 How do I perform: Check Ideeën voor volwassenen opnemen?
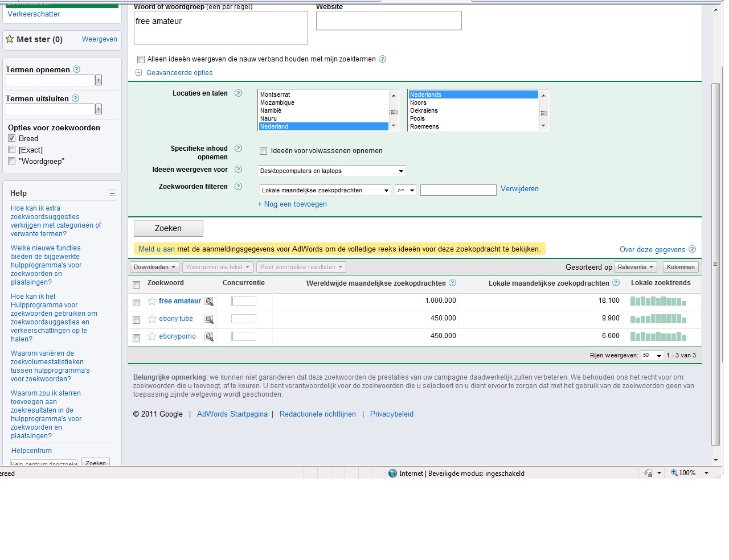[263, 151]
